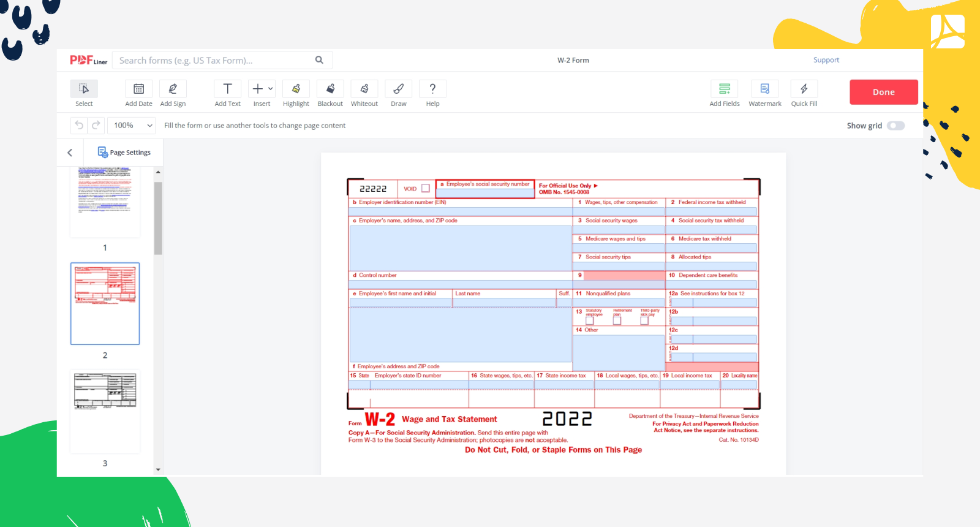
Task: Select the Highlight tool
Action: pos(296,89)
